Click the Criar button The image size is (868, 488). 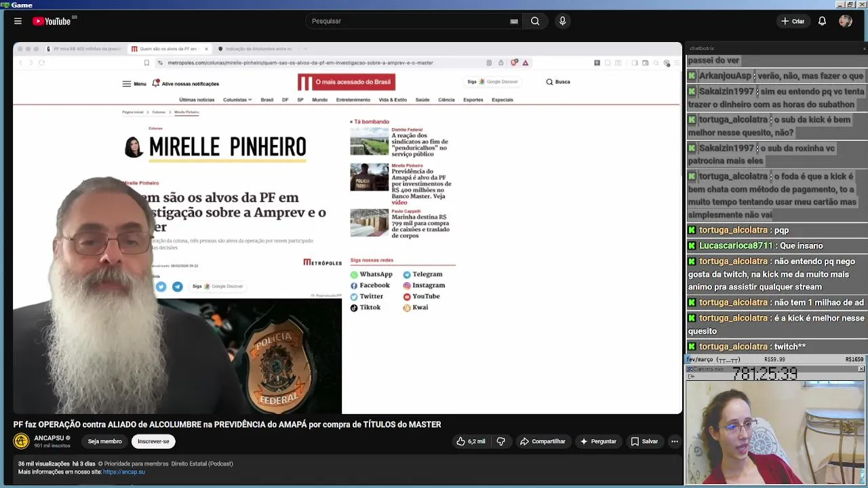(792, 21)
